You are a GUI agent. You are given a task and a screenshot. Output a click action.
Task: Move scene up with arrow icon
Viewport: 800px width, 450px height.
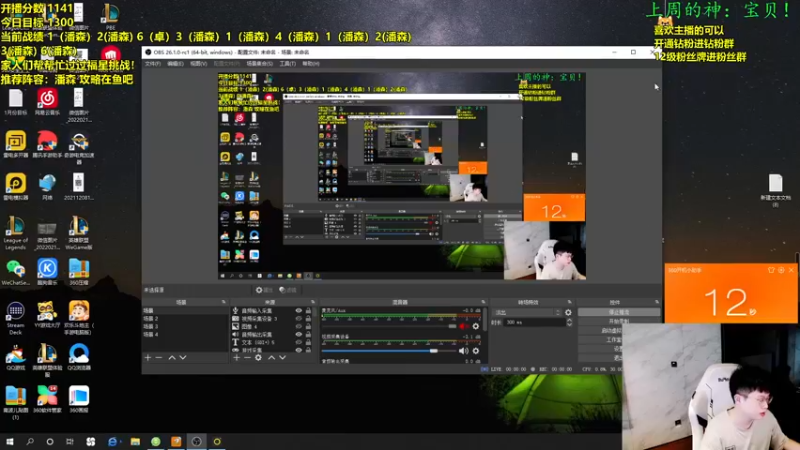click(172, 358)
